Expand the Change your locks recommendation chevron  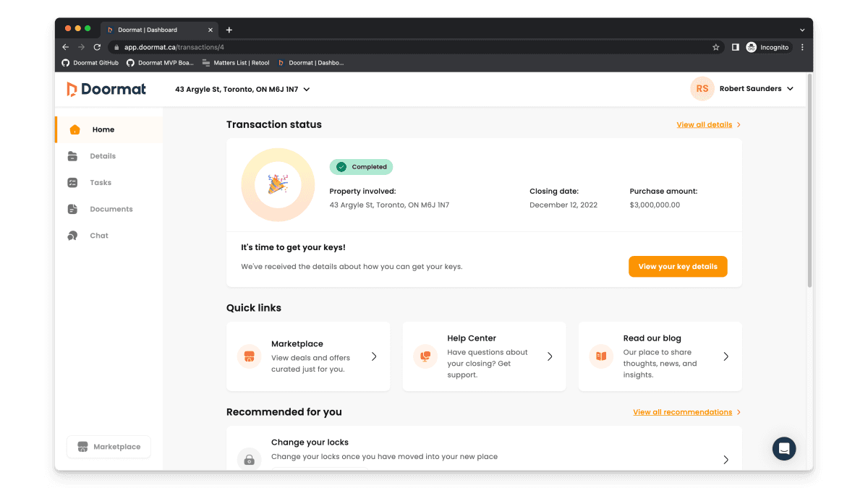(726, 460)
